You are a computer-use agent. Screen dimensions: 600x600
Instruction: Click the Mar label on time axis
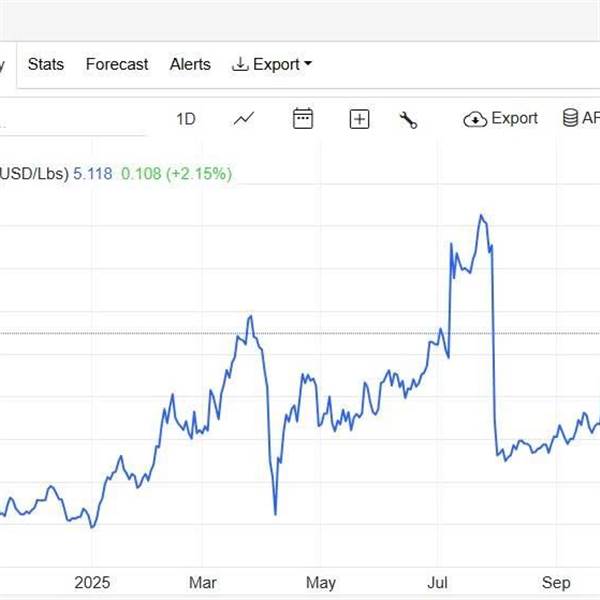point(203,582)
